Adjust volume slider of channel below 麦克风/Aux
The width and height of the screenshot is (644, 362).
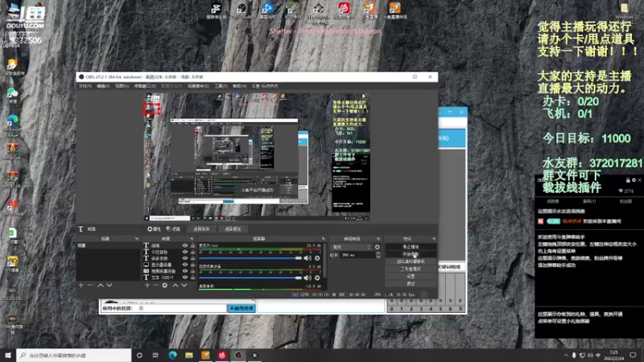coord(250,278)
